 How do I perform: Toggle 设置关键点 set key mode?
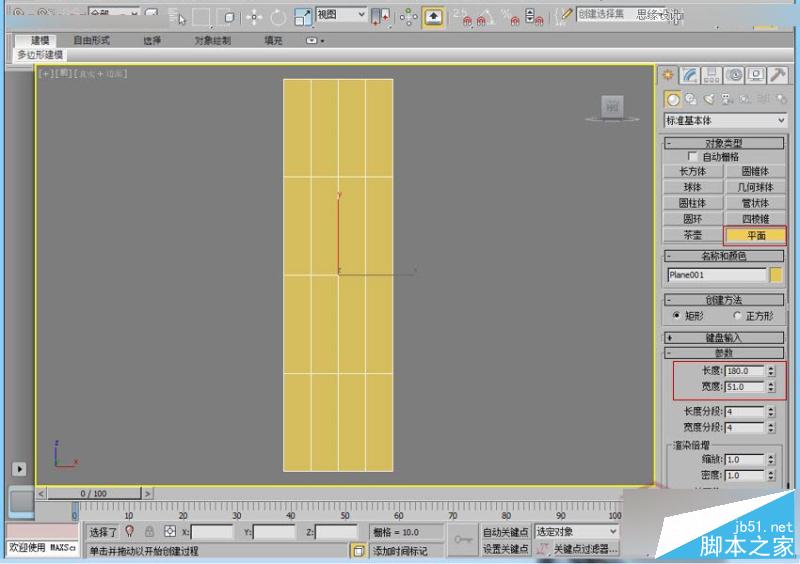[x=505, y=549]
